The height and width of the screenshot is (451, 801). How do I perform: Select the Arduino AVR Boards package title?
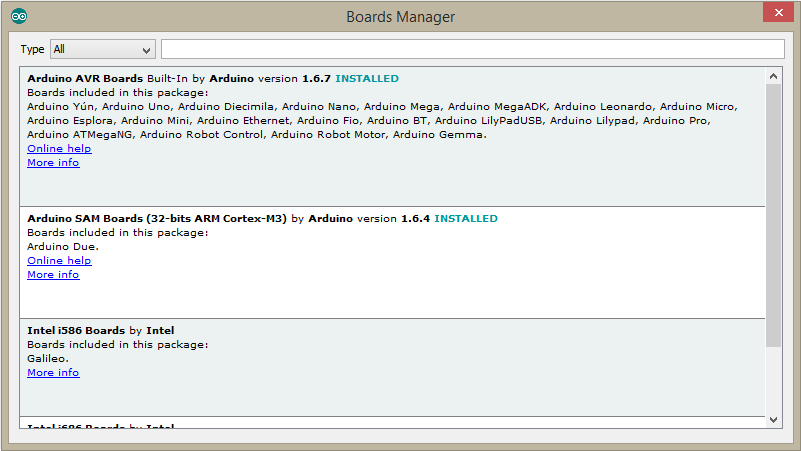click(85, 79)
